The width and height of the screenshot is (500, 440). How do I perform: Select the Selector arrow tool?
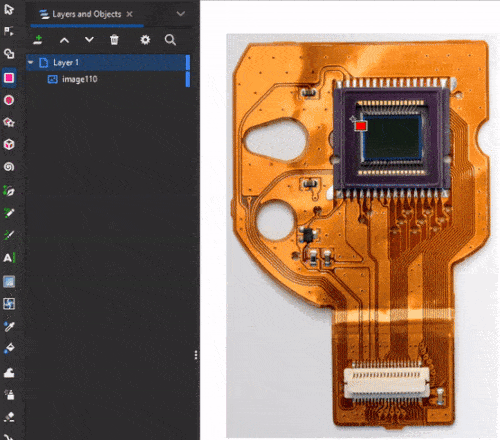9,9
